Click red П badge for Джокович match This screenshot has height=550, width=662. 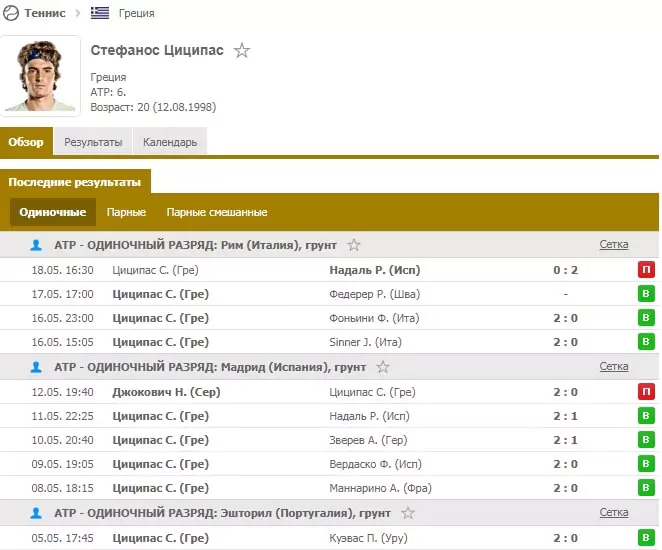click(x=646, y=392)
